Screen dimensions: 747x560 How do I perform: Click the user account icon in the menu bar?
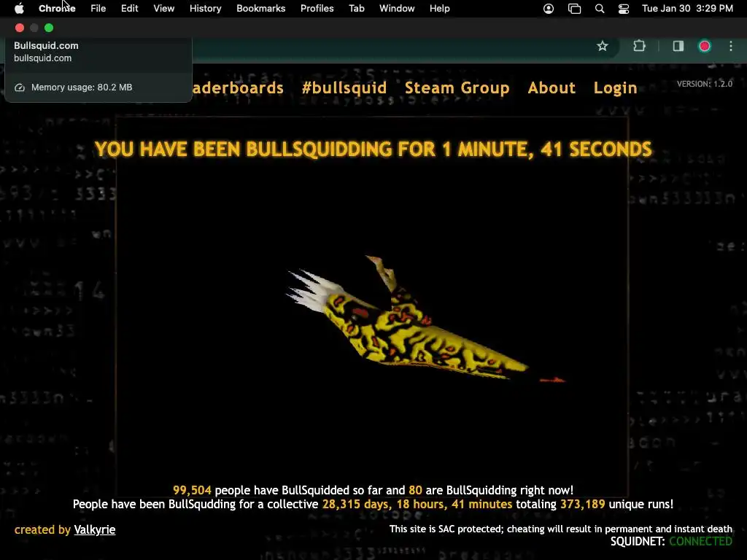(x=549, y=9)
